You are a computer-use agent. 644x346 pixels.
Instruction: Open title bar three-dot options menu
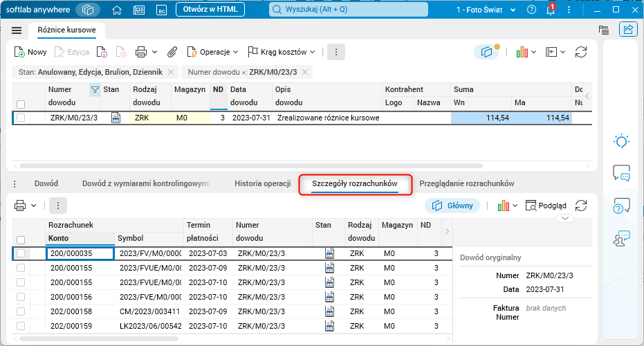point(569,10)
